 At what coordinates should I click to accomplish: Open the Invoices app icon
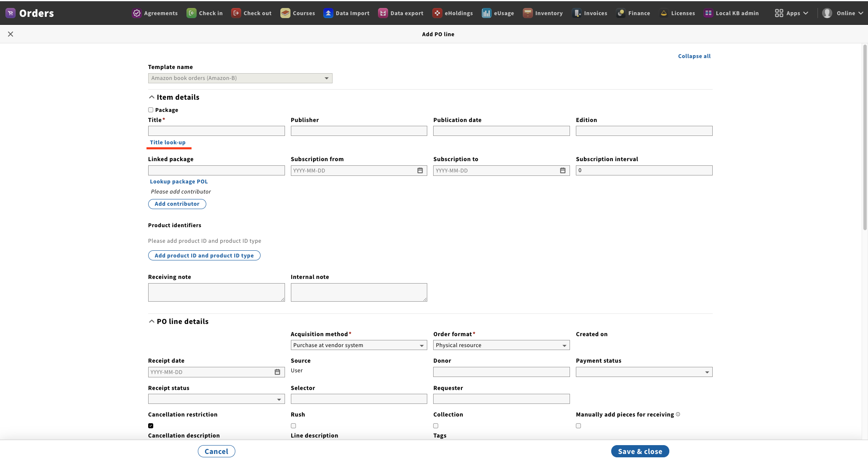click(577, 13)
